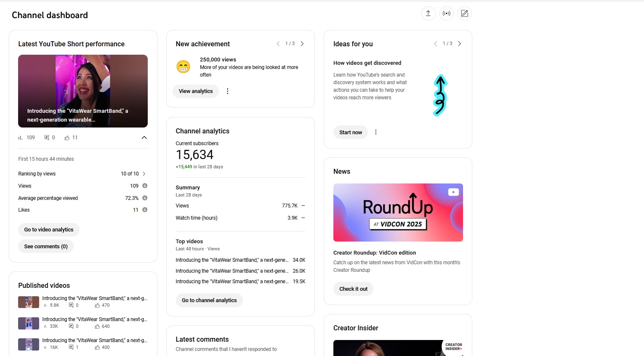Screen dimensions: 644x356
Task: Click the Likes down-trend indicator icon
Action: pyautogui.click(x=145, y=210)
